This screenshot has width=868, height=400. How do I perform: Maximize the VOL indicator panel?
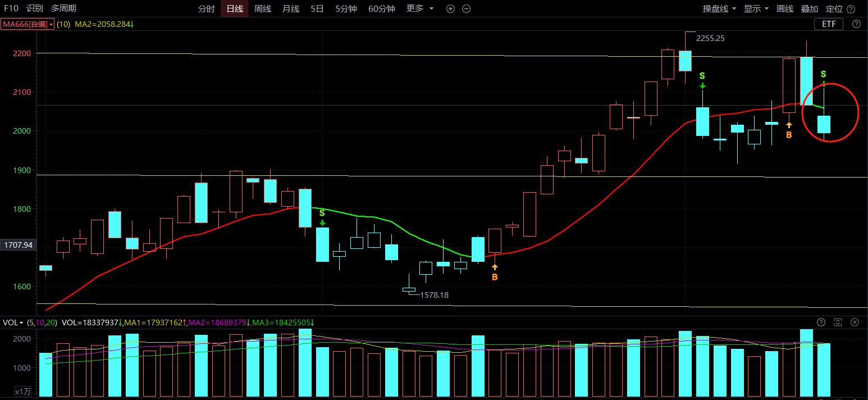coord(838,322)
